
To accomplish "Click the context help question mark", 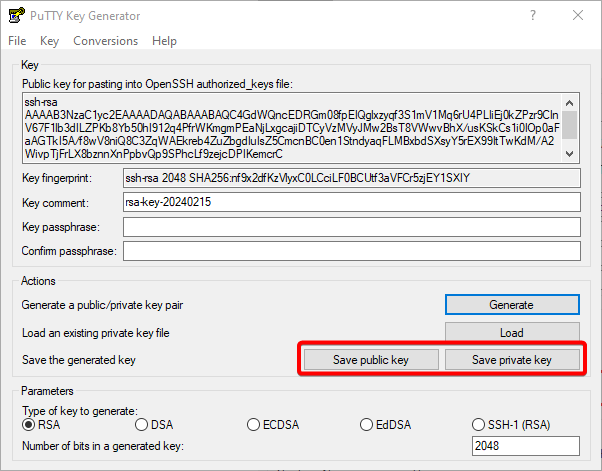I will coord(533,15).
